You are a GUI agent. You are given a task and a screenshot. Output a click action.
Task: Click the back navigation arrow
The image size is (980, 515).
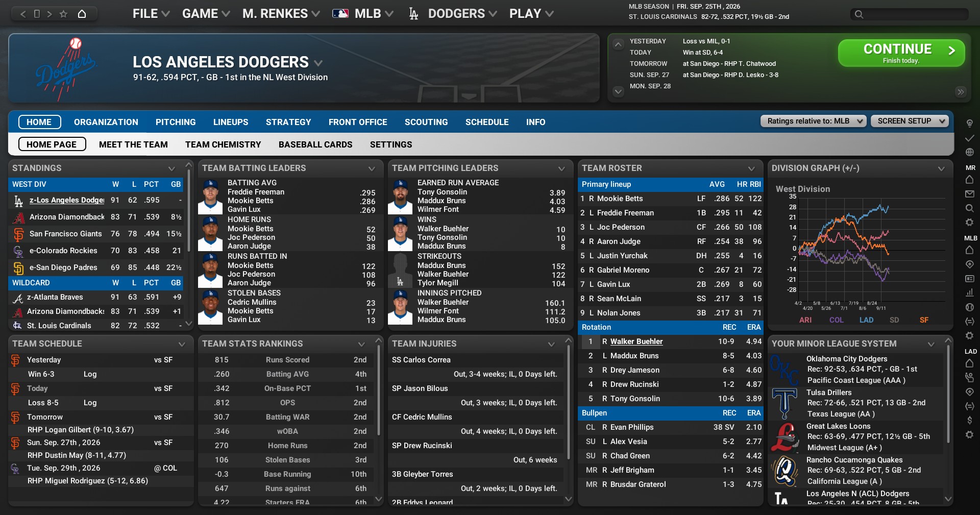click(23, 14)
